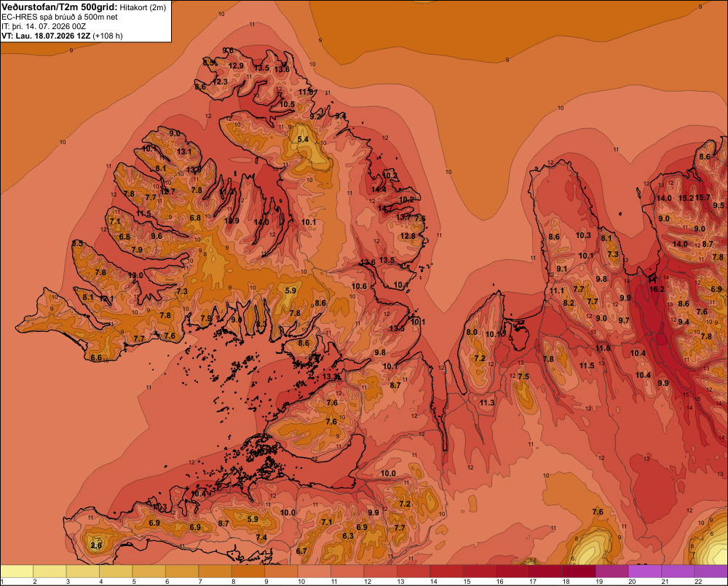Click the Veðurstofan/T2m 500grid title text
This screenshot has width=728, height=586.
pos(60,7)
